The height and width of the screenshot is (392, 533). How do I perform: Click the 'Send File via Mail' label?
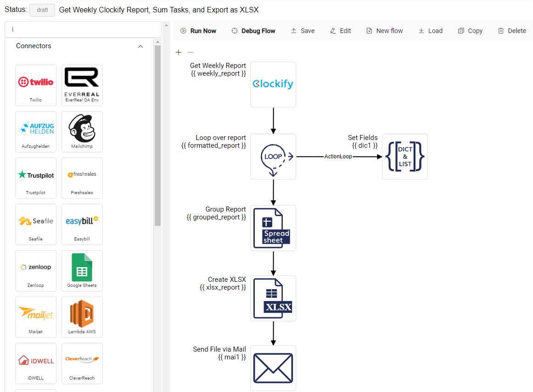click(x=219, y=349)
